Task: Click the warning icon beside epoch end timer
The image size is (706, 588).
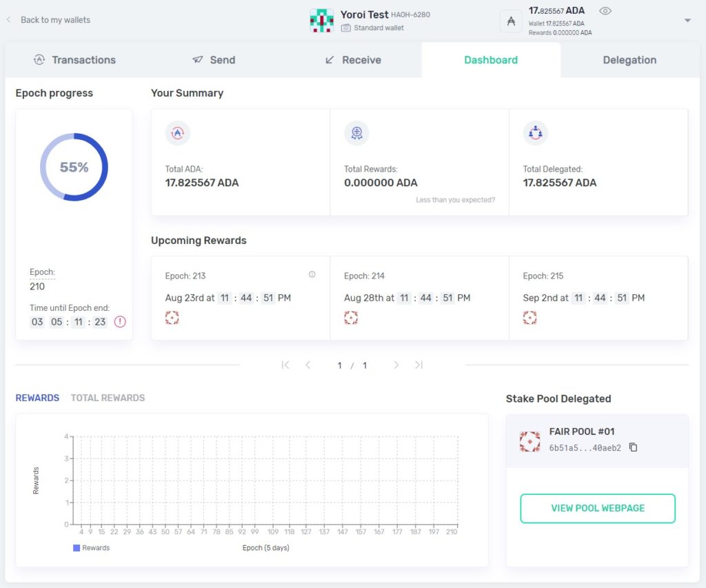Action: click(x=120, y=322)
